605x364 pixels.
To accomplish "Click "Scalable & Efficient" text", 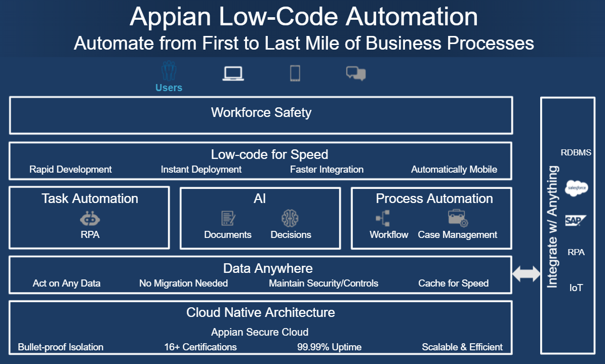I will (462, 347).
